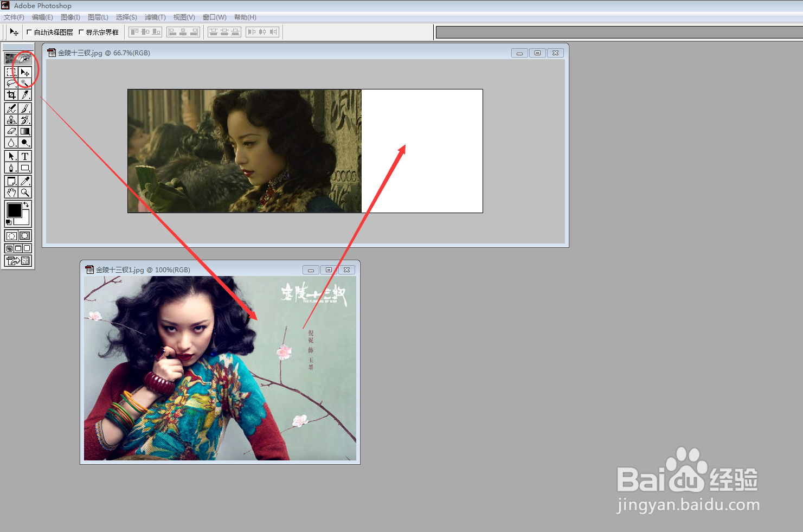The height and width of the screenshot is (532, 803).
Task: Select the Path Selection tool
Action: coord(11,156)
